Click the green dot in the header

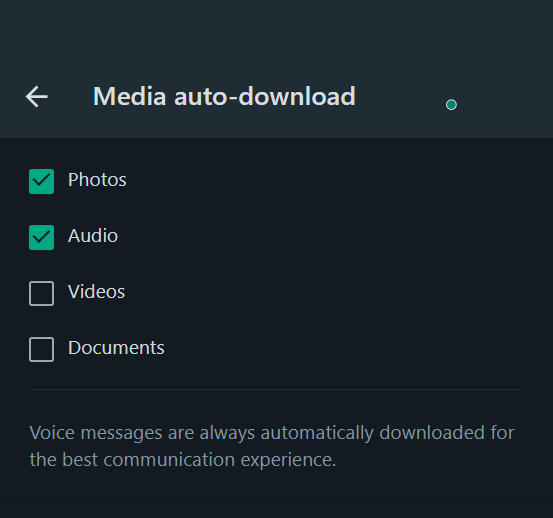coord(451,105)
